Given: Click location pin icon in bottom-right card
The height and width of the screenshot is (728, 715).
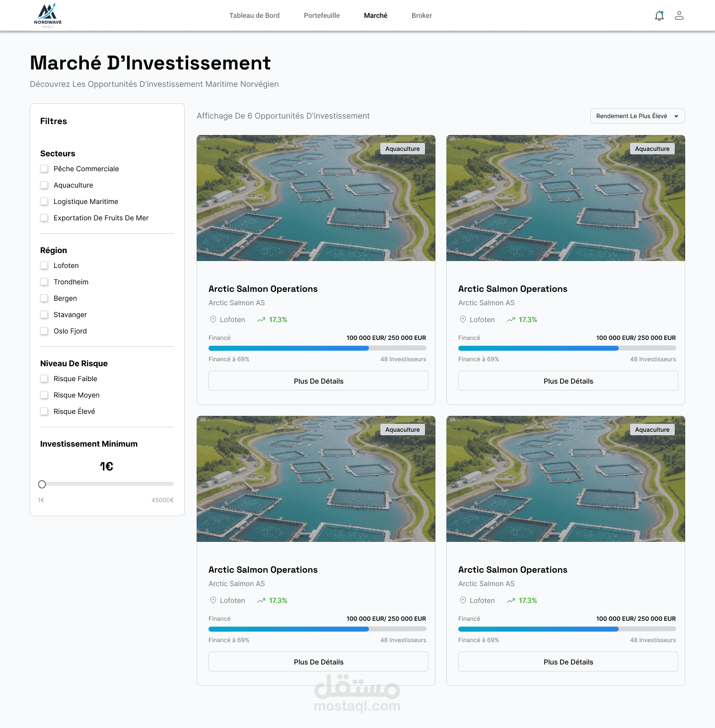Looking at the screenshot, I should (x=463, y=600).
